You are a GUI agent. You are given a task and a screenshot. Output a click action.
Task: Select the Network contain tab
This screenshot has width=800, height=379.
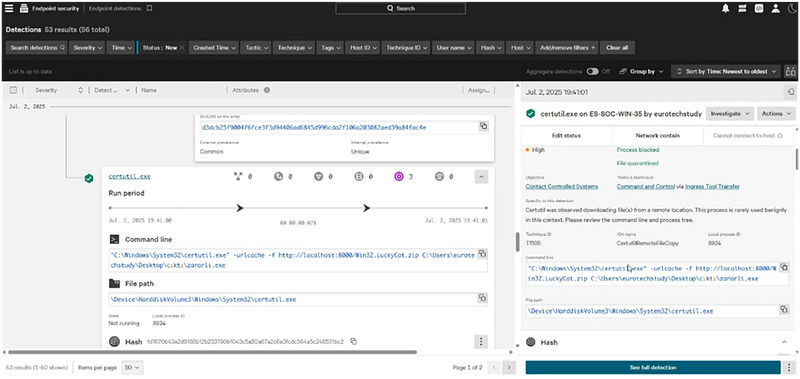click(x=658, y=136)
